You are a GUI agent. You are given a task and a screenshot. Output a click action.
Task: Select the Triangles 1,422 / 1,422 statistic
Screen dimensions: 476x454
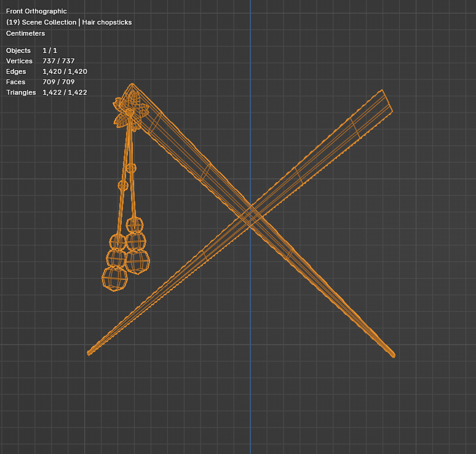(x=47, y=92)
